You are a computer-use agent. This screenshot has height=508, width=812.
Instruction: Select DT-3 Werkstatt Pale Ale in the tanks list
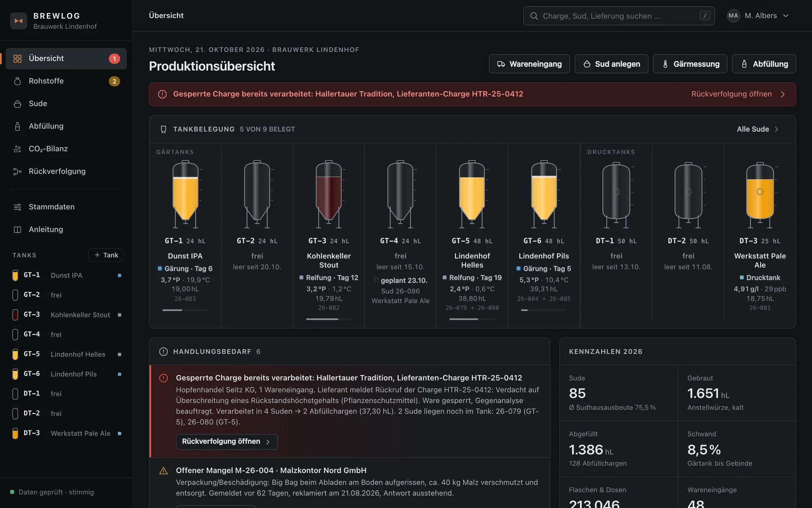point(67,433)
